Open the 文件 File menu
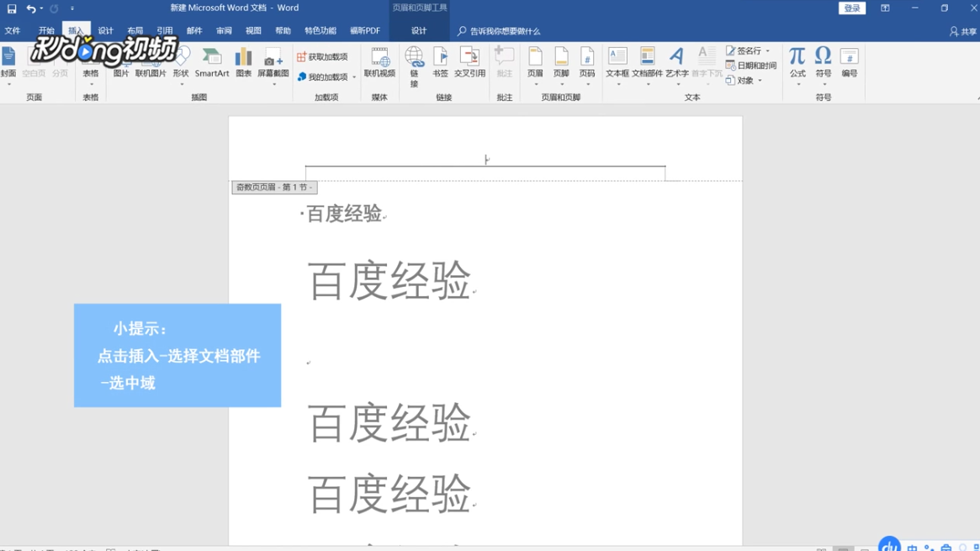 (13, 30)
